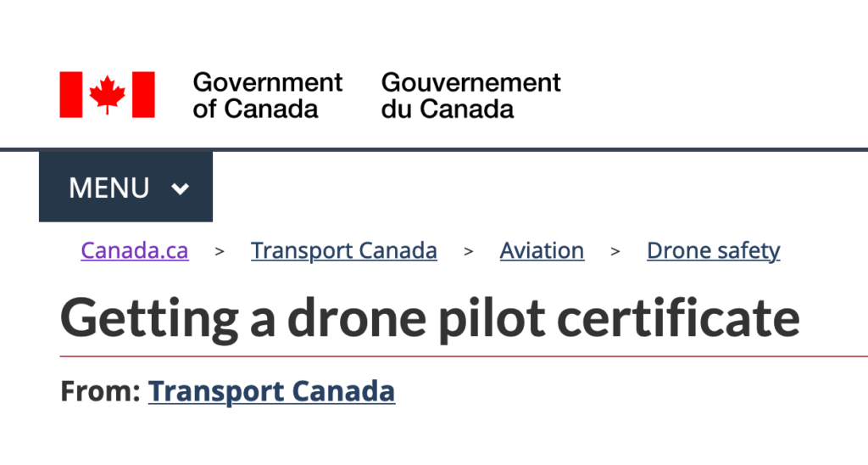
Task: Click the chevron separator after Transport Canada breadcrumb
Action: click(x=468, y=251)
